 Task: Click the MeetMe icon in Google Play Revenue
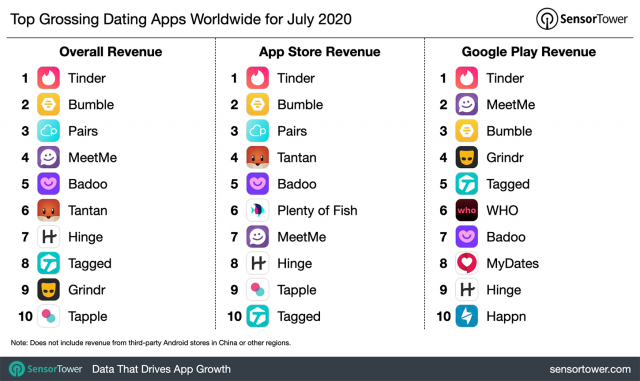tap(467, 105)
